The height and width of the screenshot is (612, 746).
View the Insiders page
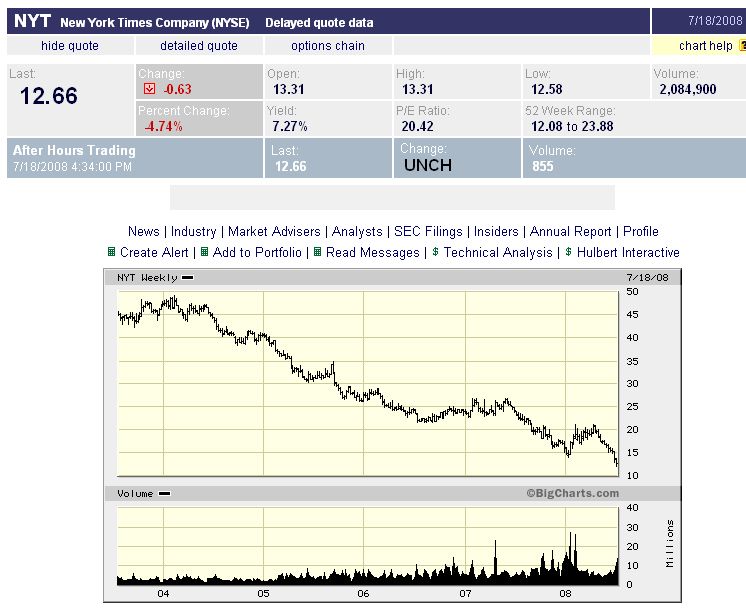(x=496, y=231)
